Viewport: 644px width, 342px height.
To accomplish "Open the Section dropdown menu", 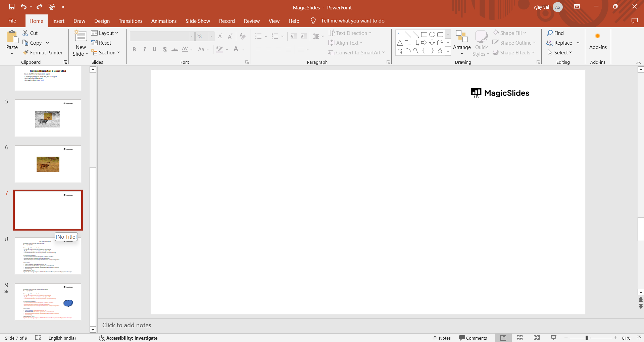I will point(106,53).
